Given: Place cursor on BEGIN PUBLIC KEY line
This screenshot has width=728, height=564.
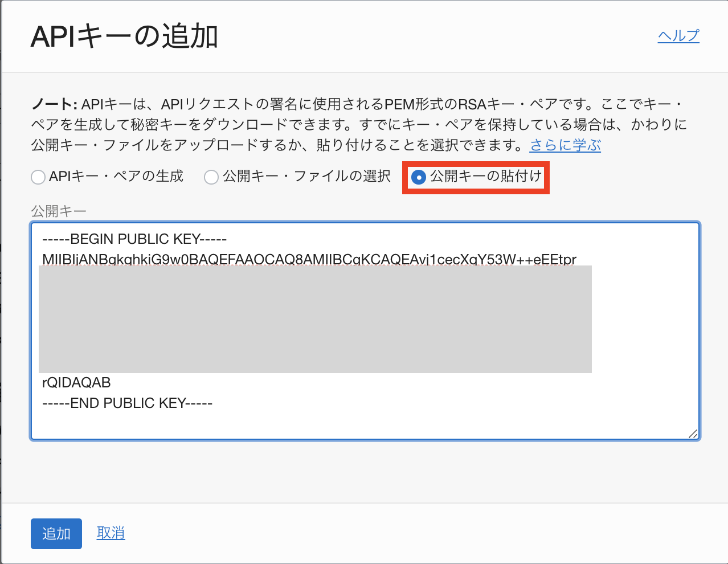Looking at the screenshot, I should tap(133, 239).
